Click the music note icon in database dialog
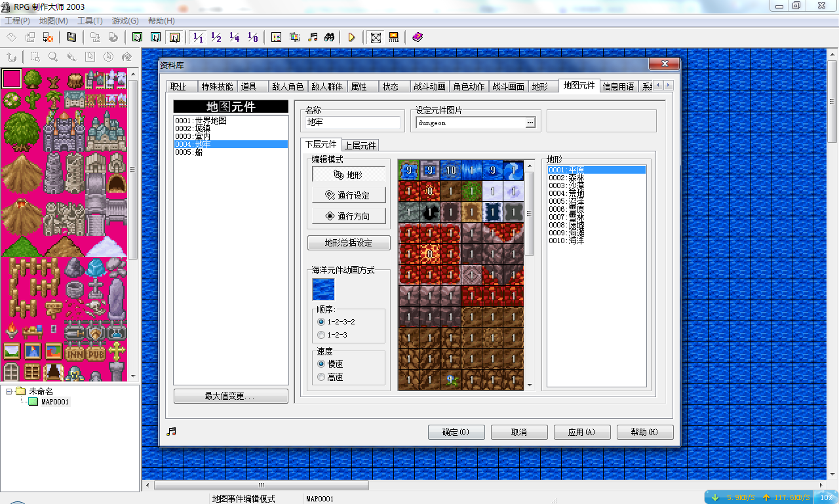The width and height of the screenshot is (839, 504). click(172, 431)
